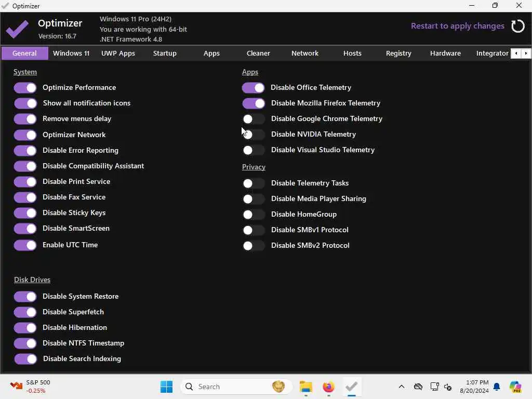Toggle Disable Superfetch switch
The image size is (532, 399).
click(25, 312)
